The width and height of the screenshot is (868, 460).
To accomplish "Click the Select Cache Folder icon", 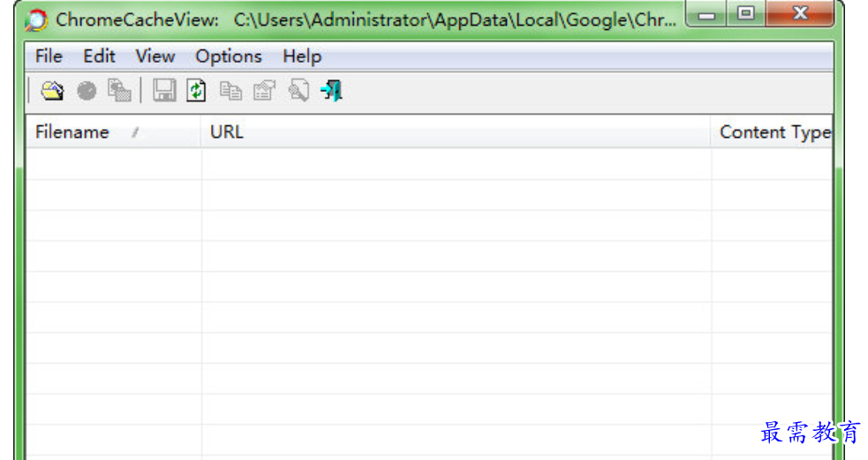I will click(x=52, y=91).
